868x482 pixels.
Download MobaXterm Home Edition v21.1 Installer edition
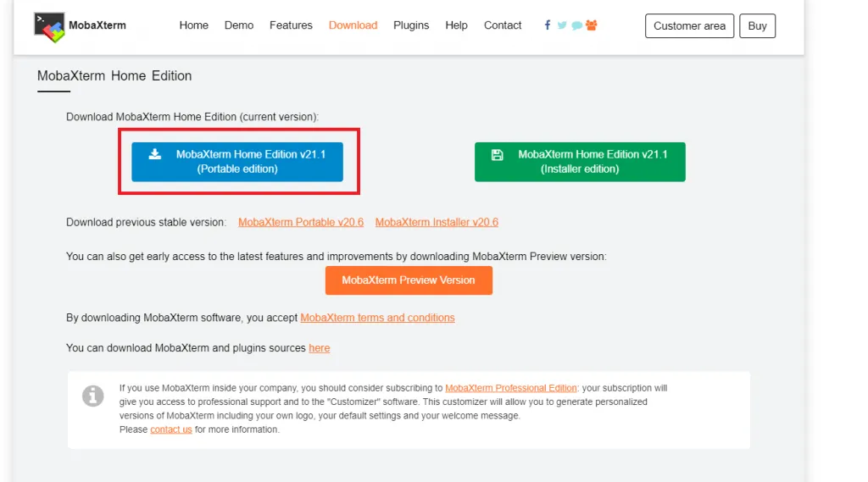[580, 162]
